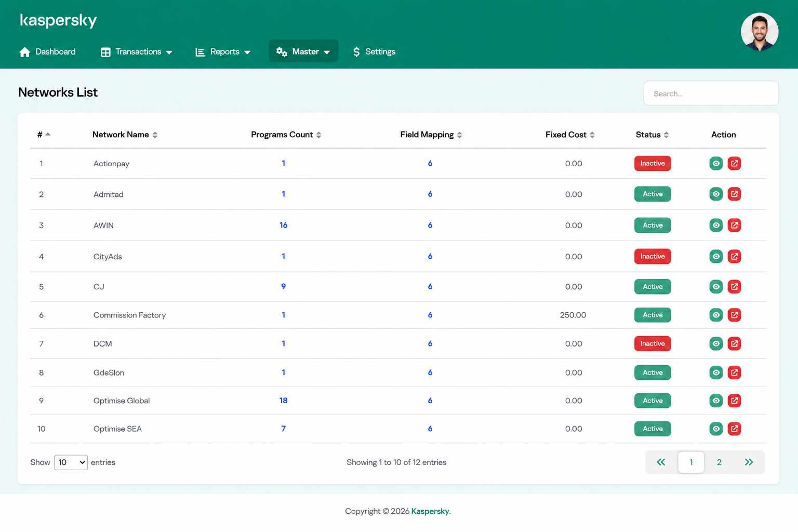Open the show entries count dropdown

pyautogui.click(x=71, y=462)
